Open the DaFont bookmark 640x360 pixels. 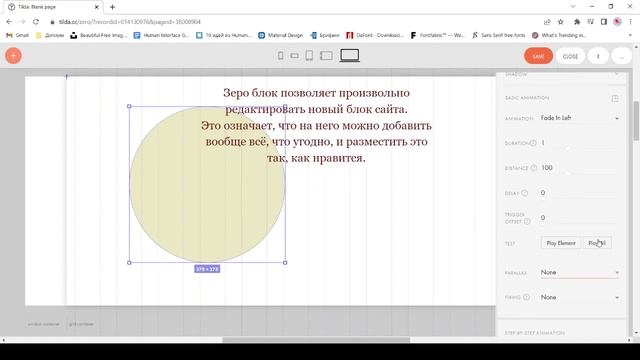(x=375, y=35)
